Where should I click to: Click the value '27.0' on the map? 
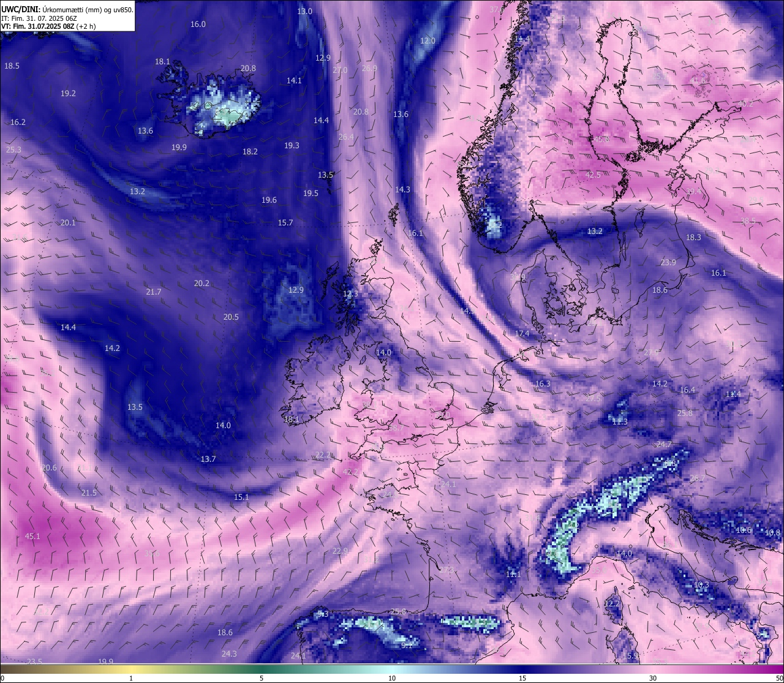(x=340, y=70)
